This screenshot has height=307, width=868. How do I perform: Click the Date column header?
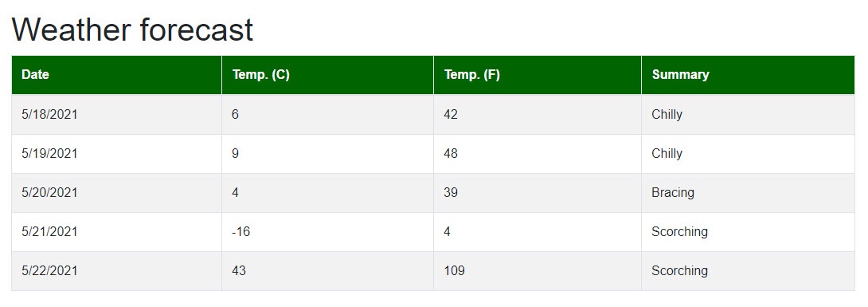pyautogui.click(x=116, y=75)
